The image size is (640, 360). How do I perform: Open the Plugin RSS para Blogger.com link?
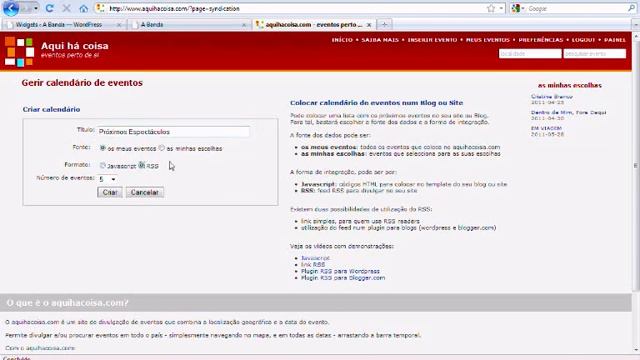343,278
